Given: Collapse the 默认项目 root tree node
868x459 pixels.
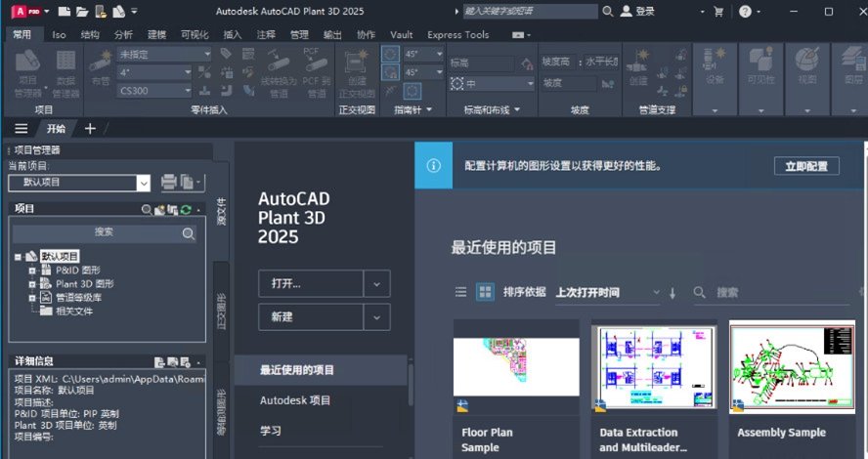Looking at the screenshot, I should click(19, 257).
